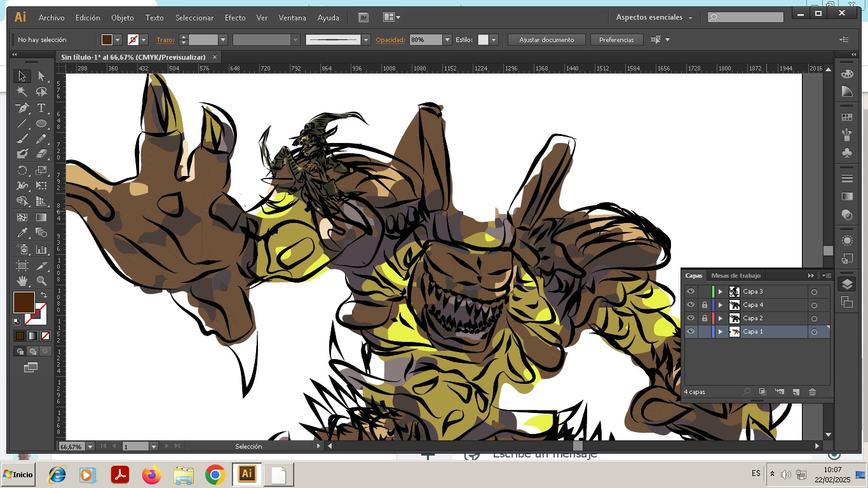The height and width of the screenshot is (488, 868).
Task: Select the Magic Wand tool
Action: click(22, 91)
